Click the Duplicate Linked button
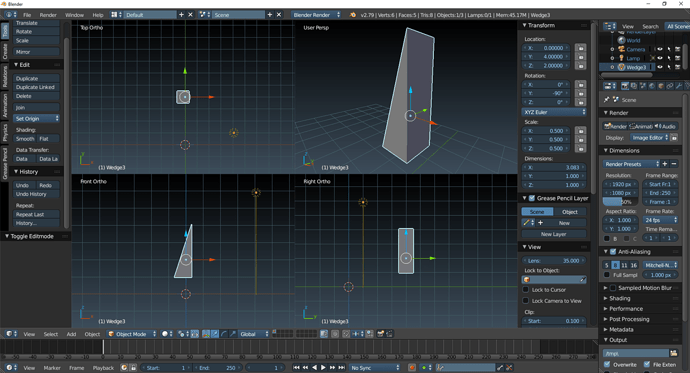This screenshot has width=690, height=373. tap(36, 87)
